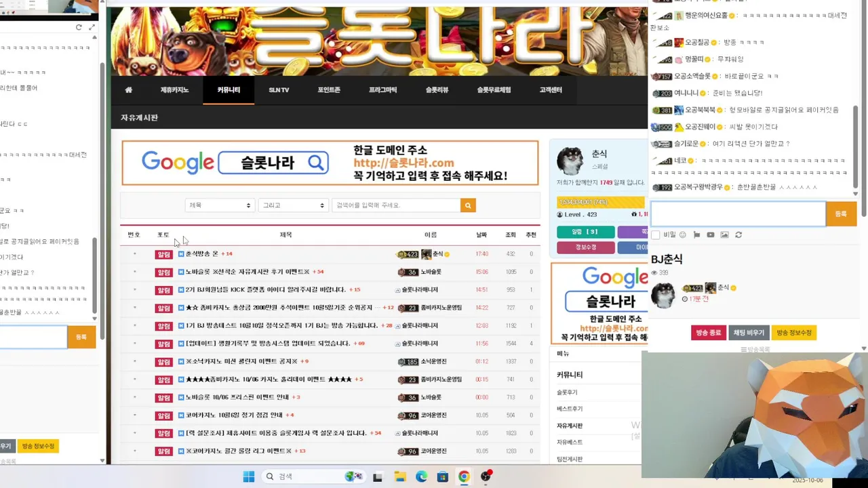Open the SLN TV menu item
This screenshot has width=868, height=488.
click(279, 90)
